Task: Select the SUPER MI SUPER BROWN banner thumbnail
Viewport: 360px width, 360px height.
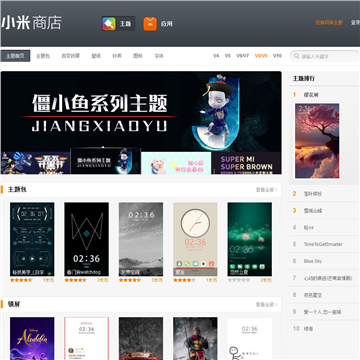Action: pyautogui.click(x=246, y=163)
